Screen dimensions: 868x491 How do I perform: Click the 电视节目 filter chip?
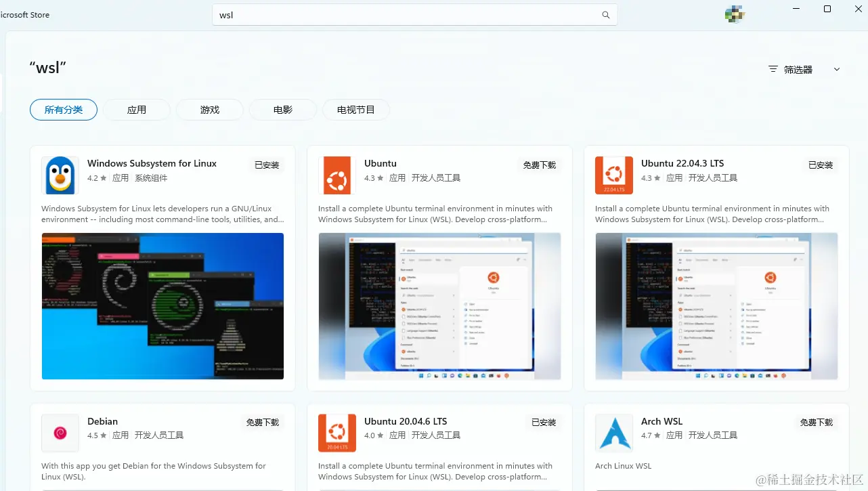point(356,109)
